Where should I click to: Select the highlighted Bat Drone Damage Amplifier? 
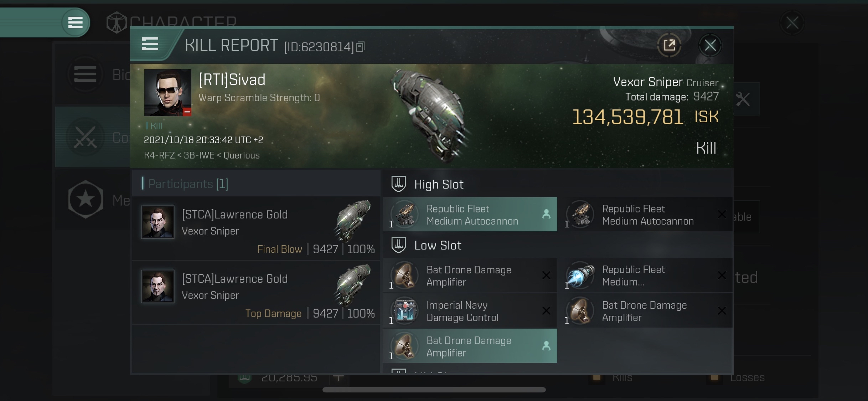[470, 346]
